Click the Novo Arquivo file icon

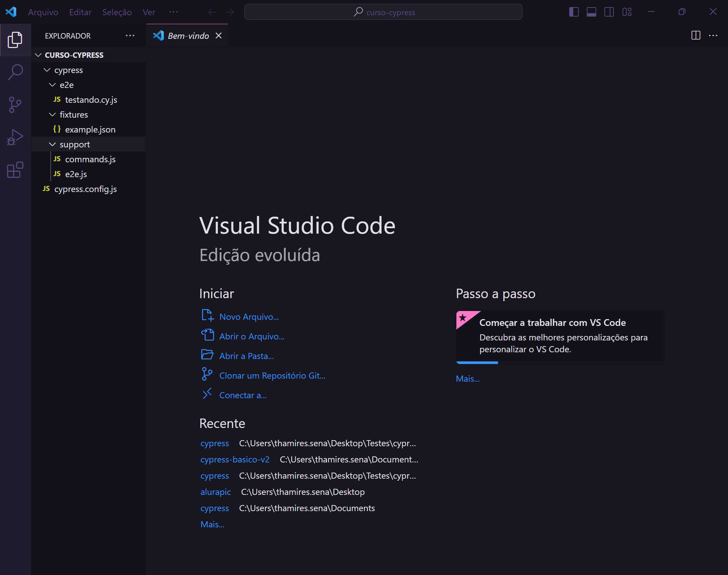pyautogui.click(x=207, y=316)
